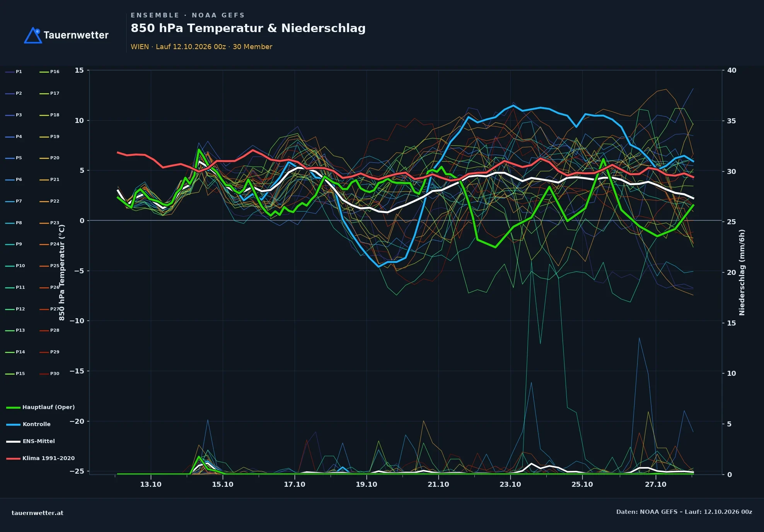This screenshot has width=764, height=532.
Task: Select the P22 legend entry
Action: 49,201
